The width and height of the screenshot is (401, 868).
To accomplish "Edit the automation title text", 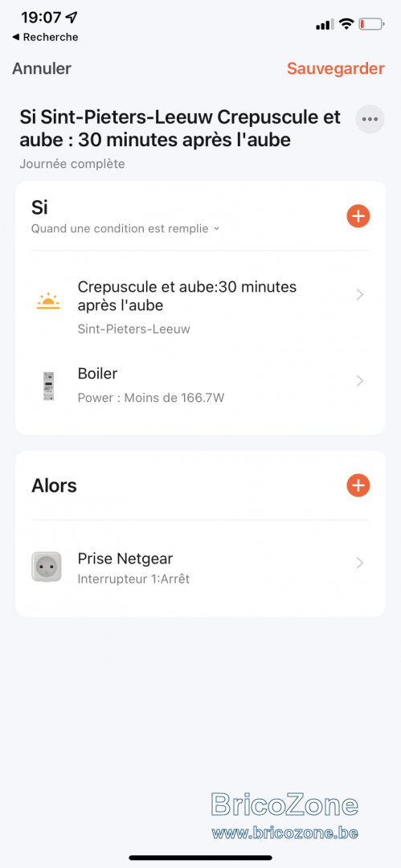I will 180,129.
